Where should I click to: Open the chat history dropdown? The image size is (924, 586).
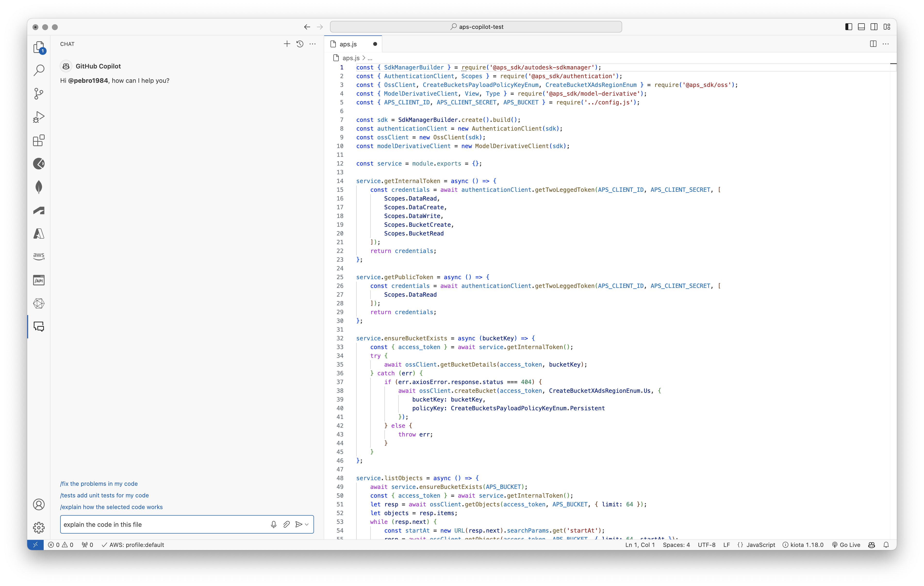[300, 44]
